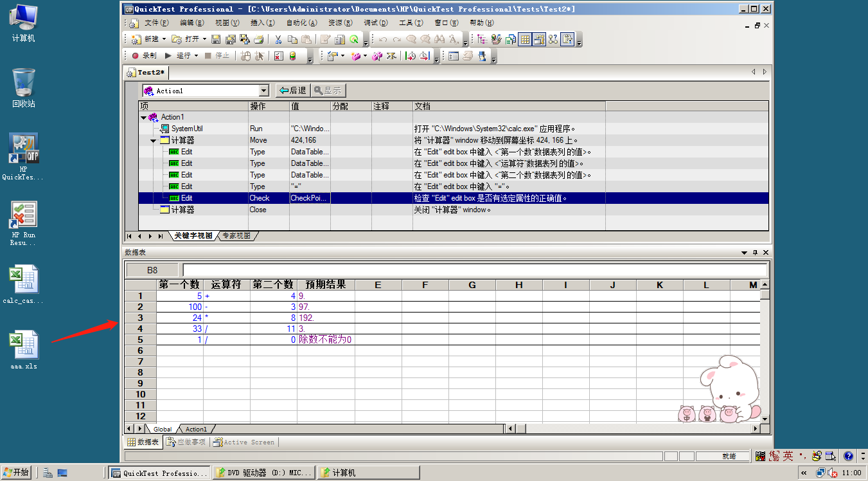Viewport: 868px width, 481px height.
Task: Open the 调试(D) menu
Action: click(x=376, y=23)
